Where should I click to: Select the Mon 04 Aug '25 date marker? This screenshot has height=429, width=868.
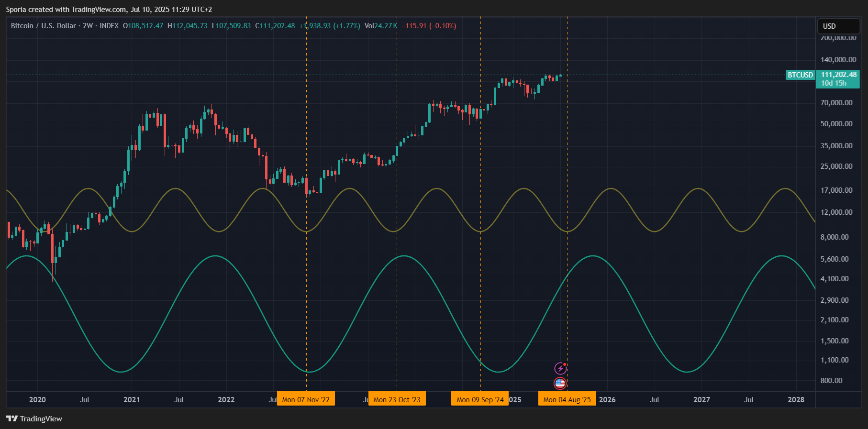pyautogui.click(x=567, y=399)
